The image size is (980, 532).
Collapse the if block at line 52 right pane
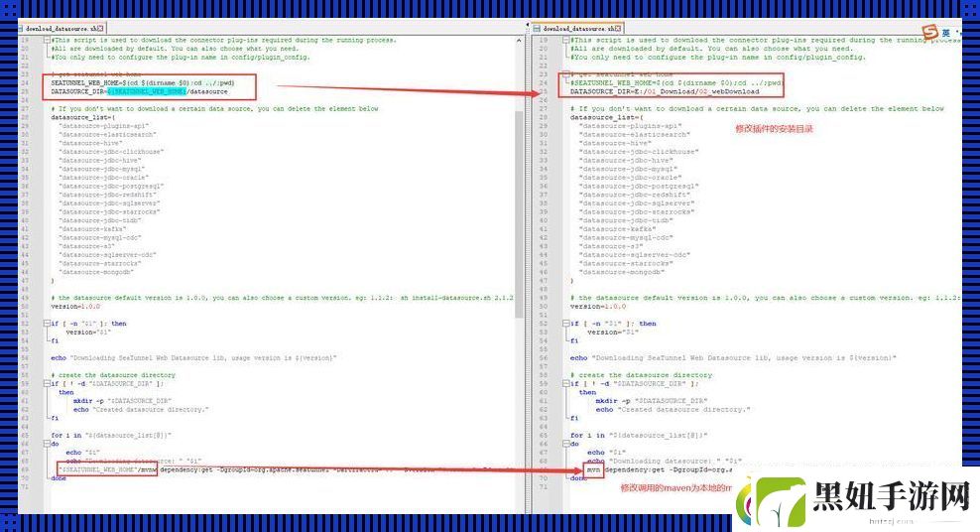click(x=565, y=324)
